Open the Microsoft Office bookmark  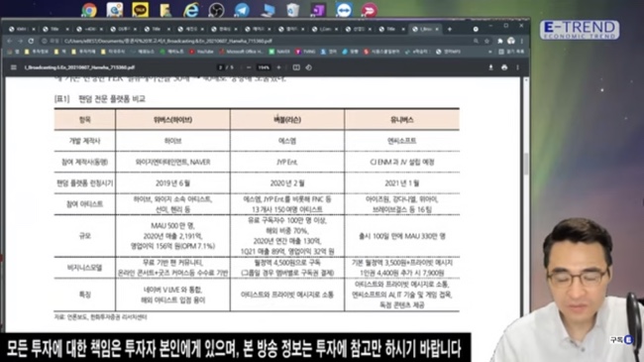point(242,52)
